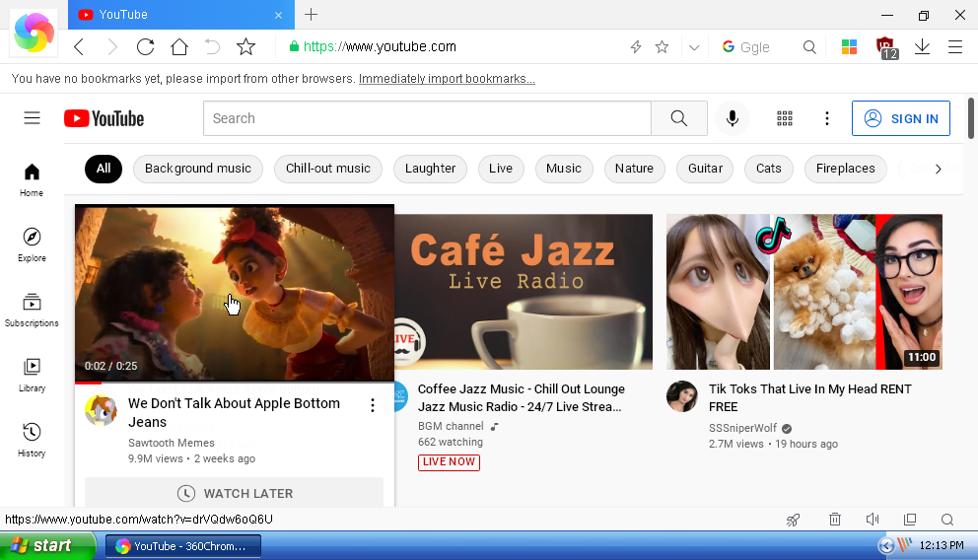Viewport: 978px width, 560px height.
Task: Bookmark page with address bar star
Action: (662, 46)
